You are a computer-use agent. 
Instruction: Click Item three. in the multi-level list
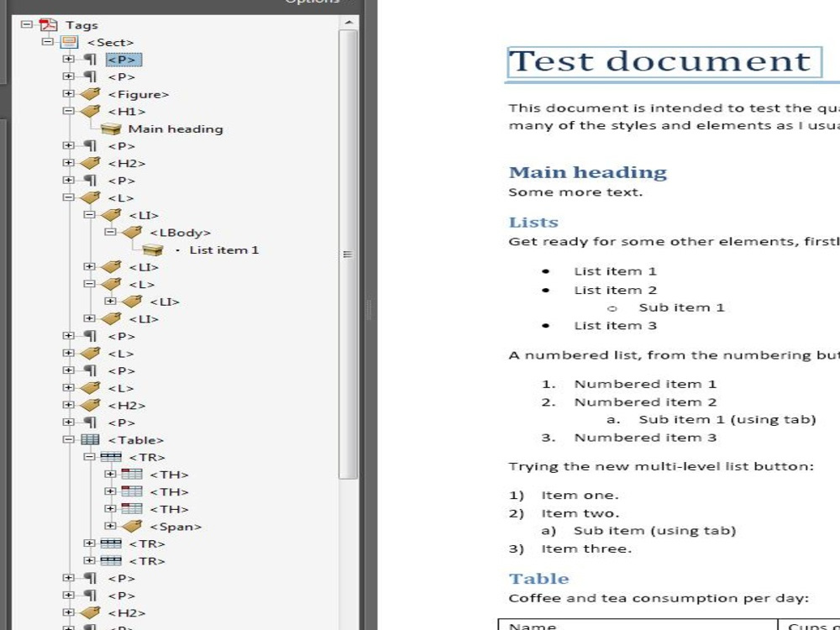pos(586,549)
